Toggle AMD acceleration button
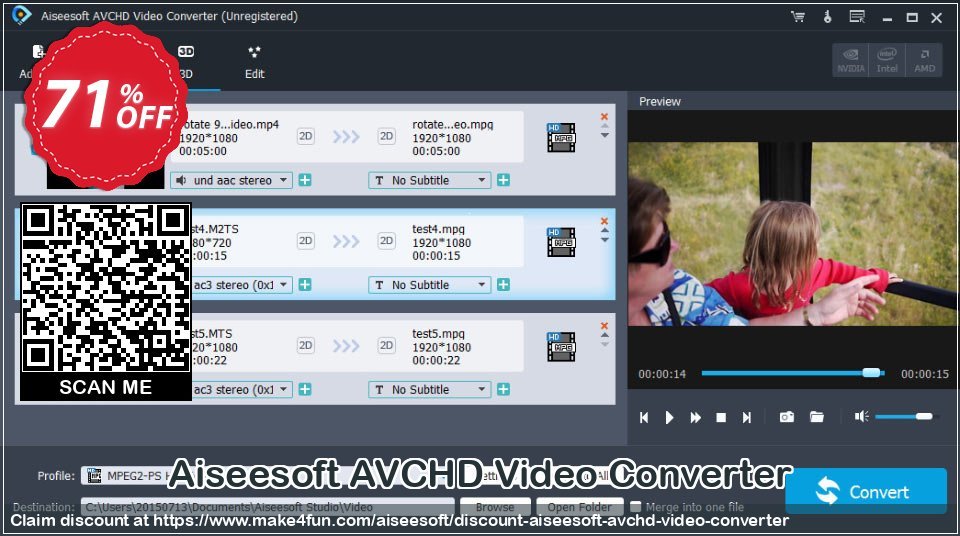This screenshot has width=960, height=536. pos(924,60)
